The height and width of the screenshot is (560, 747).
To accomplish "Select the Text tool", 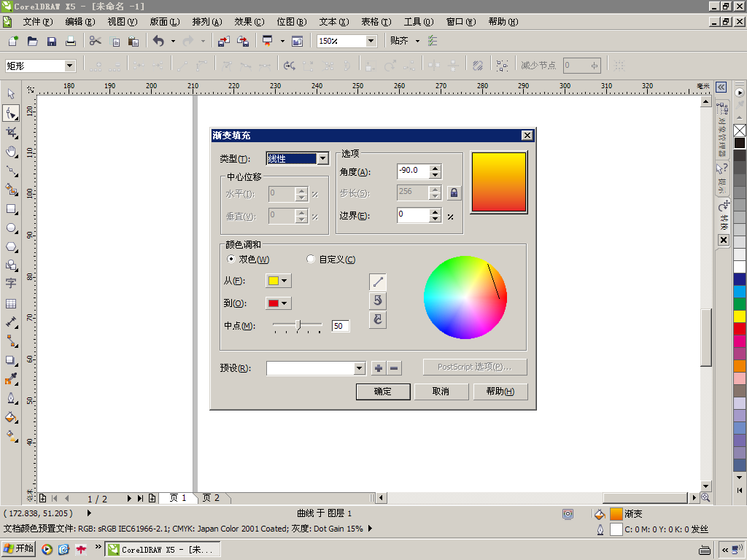I will (x=11, y=284).
